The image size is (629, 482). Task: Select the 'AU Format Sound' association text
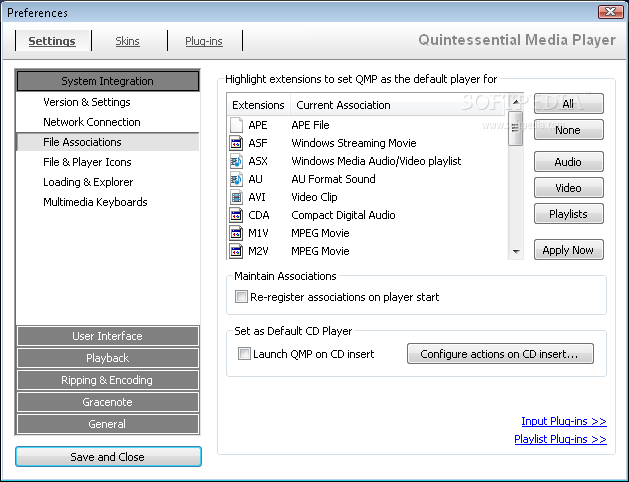pos(333,179)
